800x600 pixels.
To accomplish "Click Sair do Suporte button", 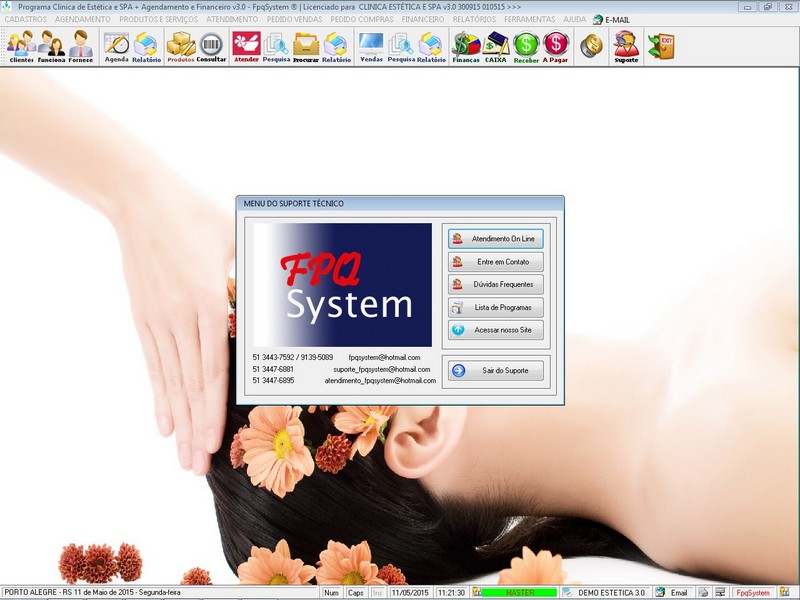I will [495, 370].
